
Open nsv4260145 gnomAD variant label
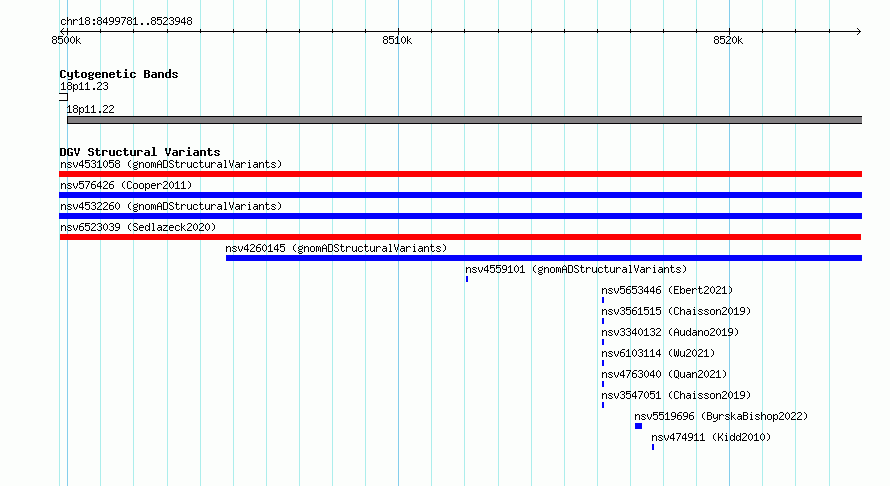tap(336, 248)
